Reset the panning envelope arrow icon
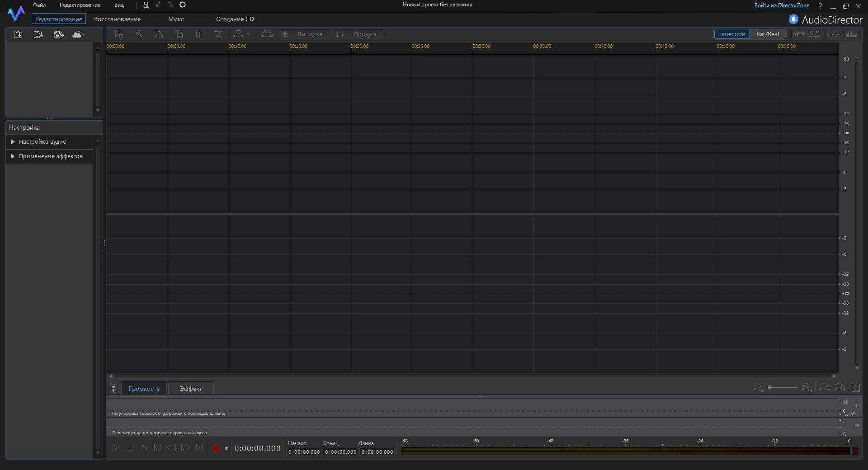This screenshot has width=868, height=470. [858, 427]
